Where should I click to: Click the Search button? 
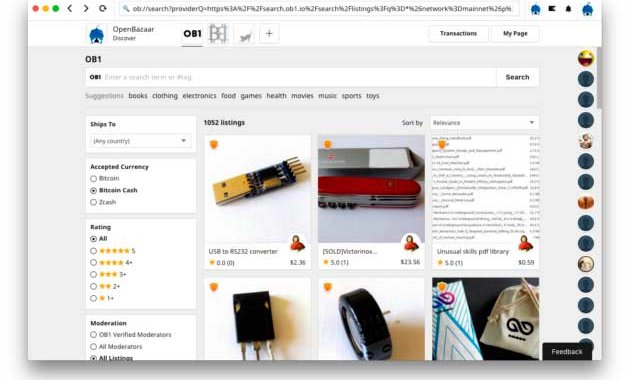coord(517,77)
